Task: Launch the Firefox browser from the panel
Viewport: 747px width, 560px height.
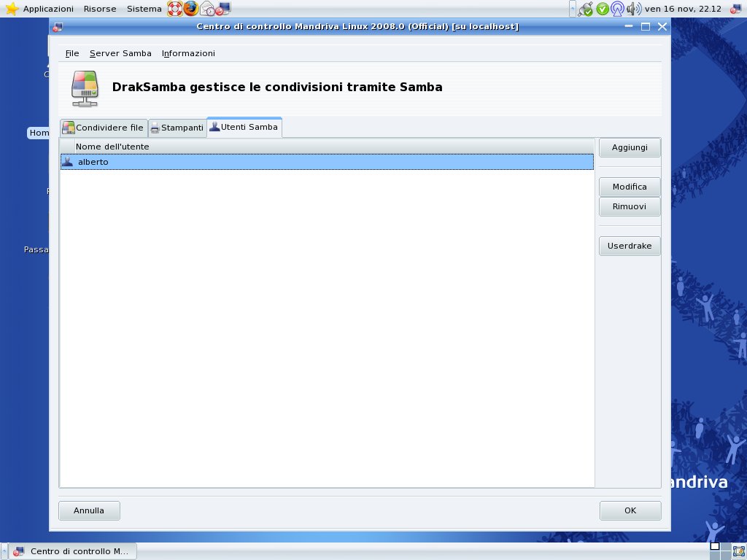Action: coord(191,9)
